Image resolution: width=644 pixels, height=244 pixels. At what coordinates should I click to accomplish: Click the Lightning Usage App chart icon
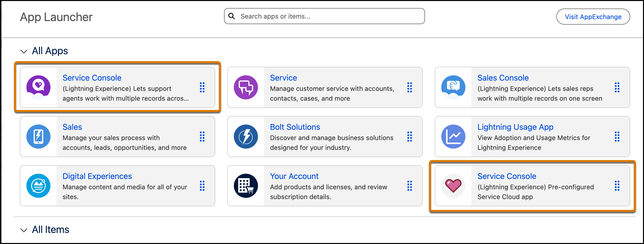point(453,137)
